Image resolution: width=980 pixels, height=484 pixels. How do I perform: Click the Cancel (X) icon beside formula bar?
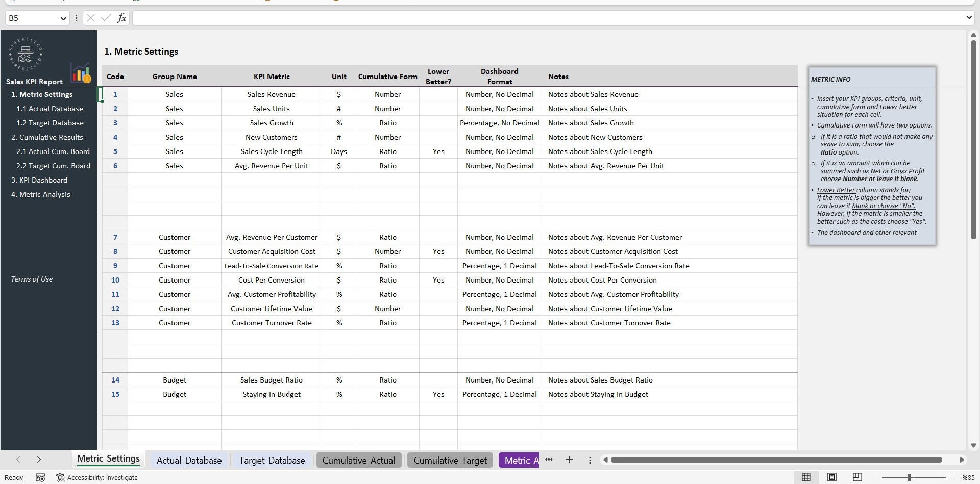tap(90, 18)
